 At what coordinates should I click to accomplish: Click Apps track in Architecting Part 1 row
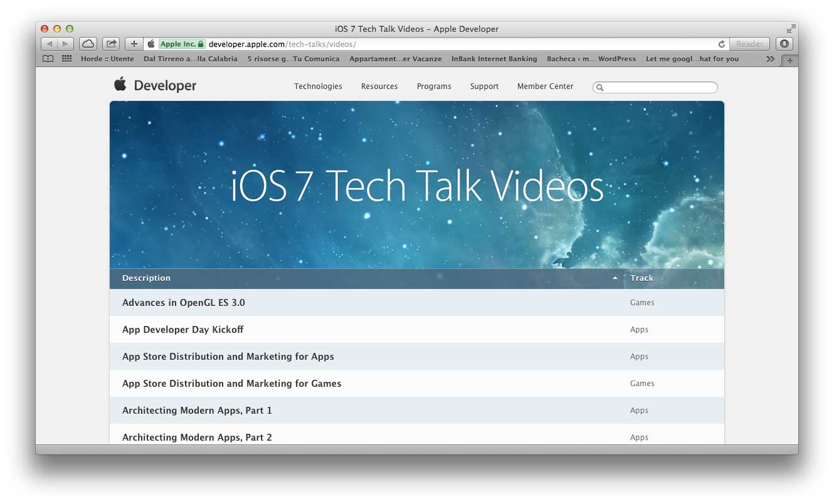[x=639, y=411]
